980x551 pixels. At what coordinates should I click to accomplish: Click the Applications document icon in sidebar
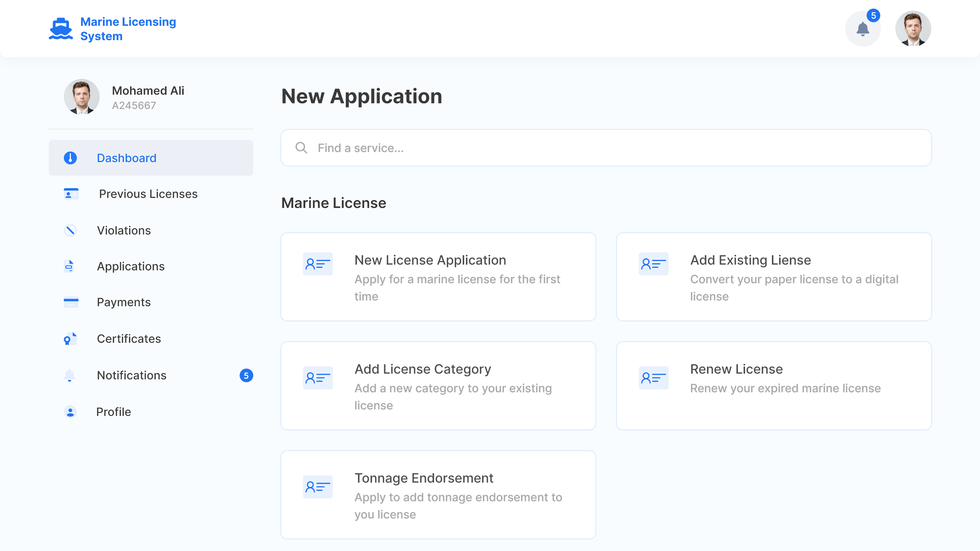69,266
